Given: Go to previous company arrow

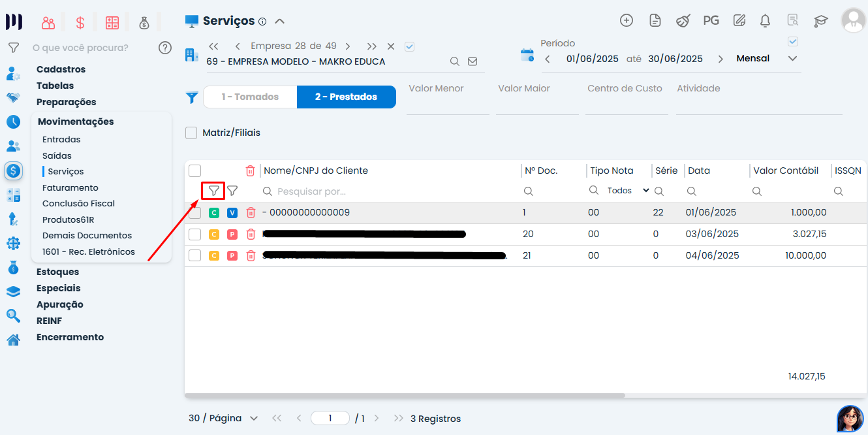Looking at the screenshot, I should [238, 46].
